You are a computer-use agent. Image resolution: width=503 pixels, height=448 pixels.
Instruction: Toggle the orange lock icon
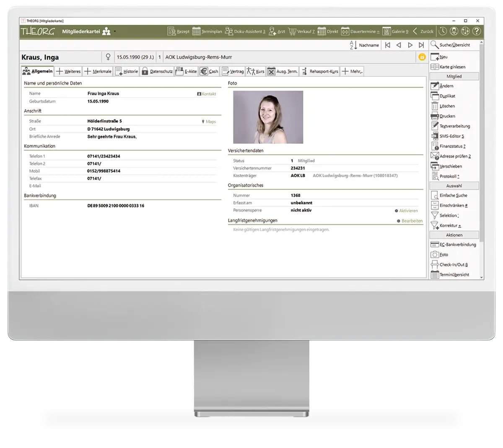[x=422, y=57]
